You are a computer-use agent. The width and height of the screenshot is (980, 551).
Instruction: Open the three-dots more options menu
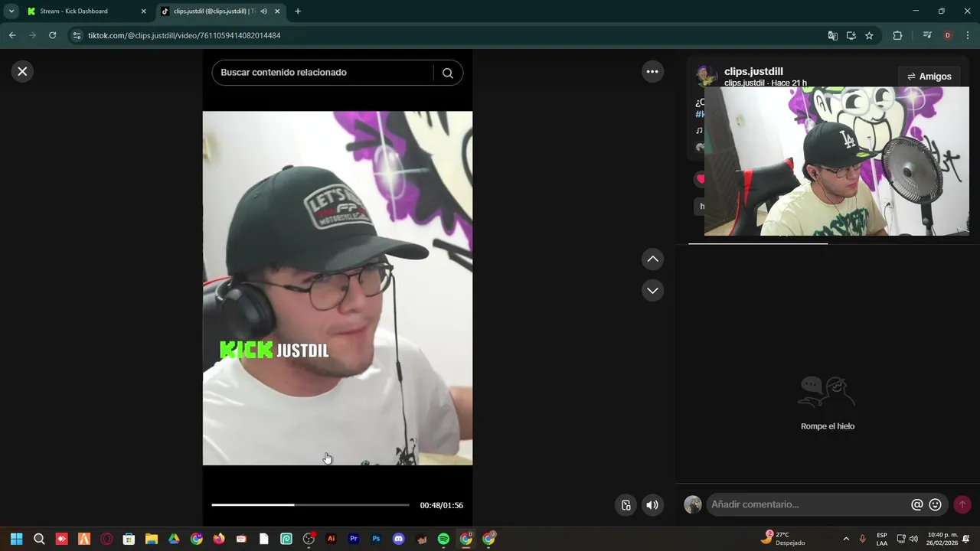click(x=652, y=71)
